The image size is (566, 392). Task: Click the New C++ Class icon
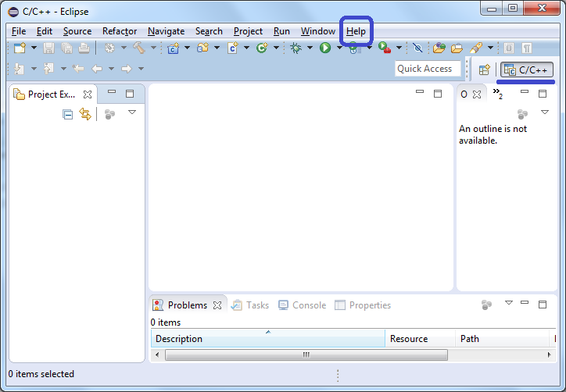pyautogui.click(x=262, y=48)
